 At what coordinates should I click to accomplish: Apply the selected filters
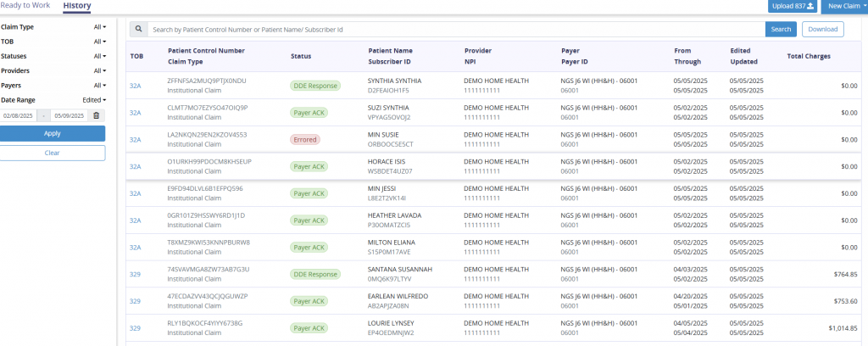53,133
